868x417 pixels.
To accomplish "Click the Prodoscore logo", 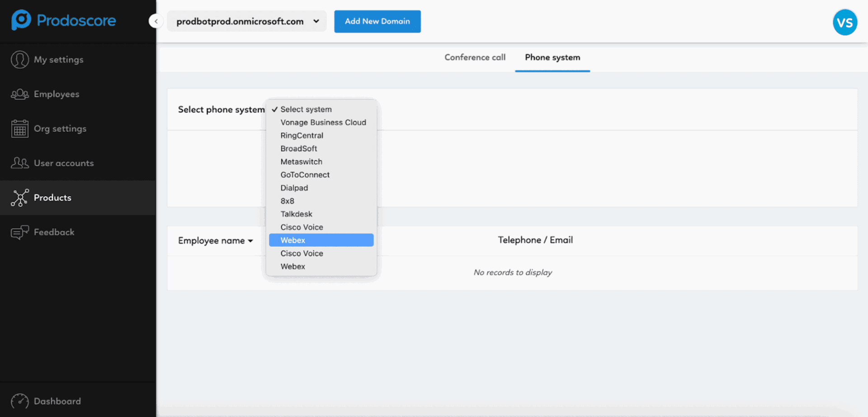I will click(x=64, y=20).
